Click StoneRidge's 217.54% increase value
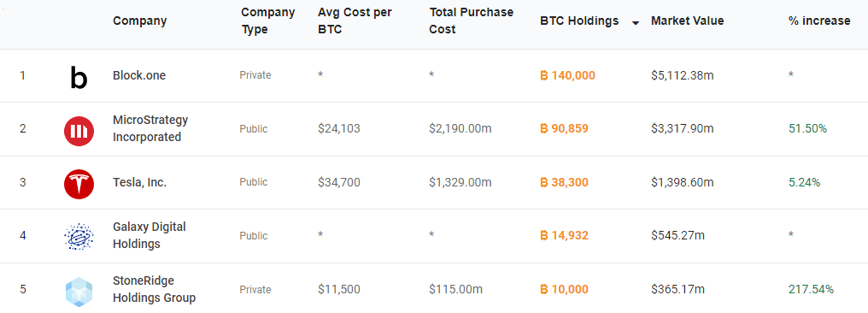This screenshot has height=313, width=868. pyautogui.click(x=811, y=289)
